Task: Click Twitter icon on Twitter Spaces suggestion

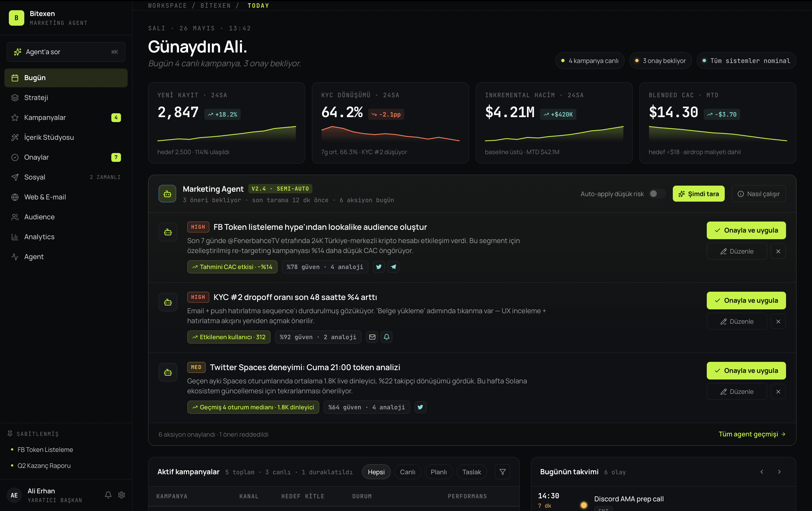Action: [x=420, y=407]
